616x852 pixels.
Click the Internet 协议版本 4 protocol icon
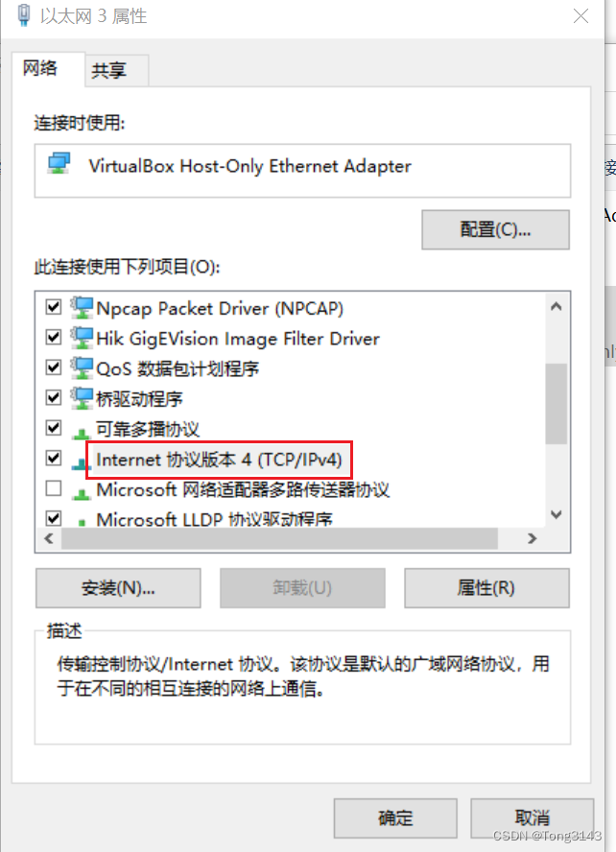click(x=82, y=463)
